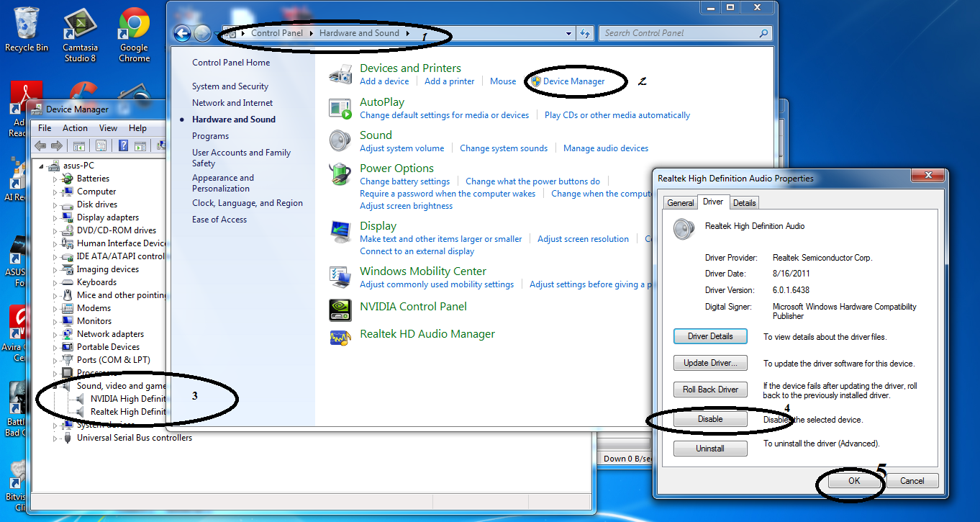Click the Sound speaker icon

pyautogui.click(x=340, y=140)
